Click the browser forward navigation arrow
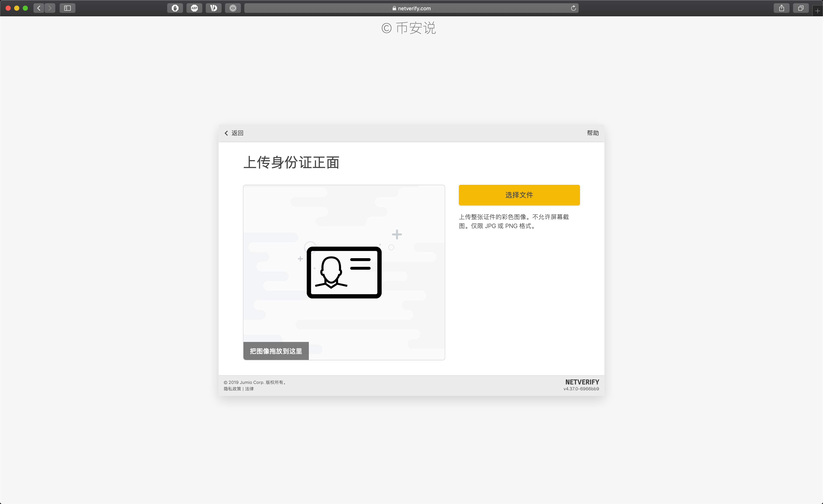Image resolution: width=823 pixels, height=504 pixels. coord(50,8)
